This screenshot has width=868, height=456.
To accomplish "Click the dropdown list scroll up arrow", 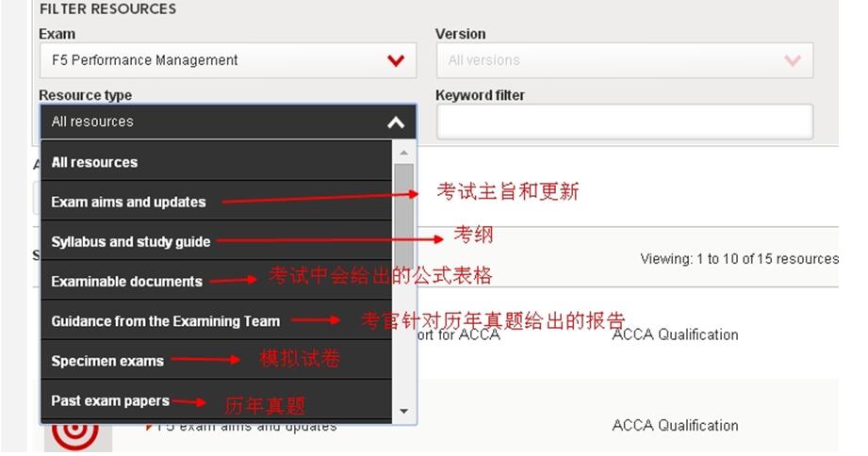I will click(404, 153).
